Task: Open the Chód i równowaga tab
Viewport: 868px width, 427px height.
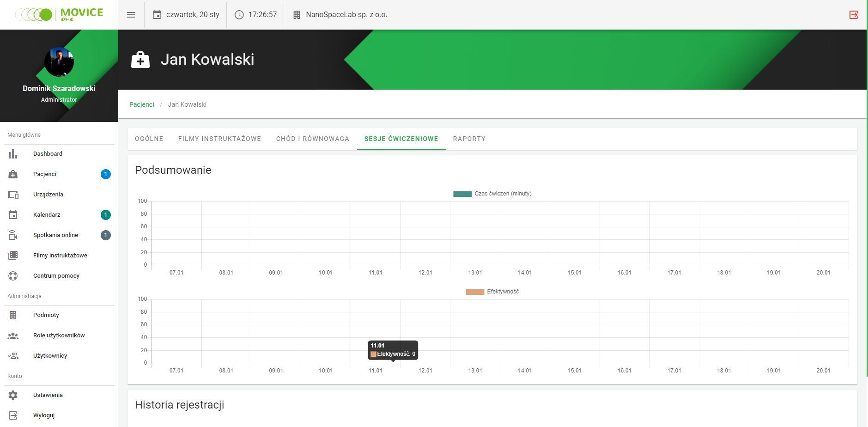Action: [312, 139]
